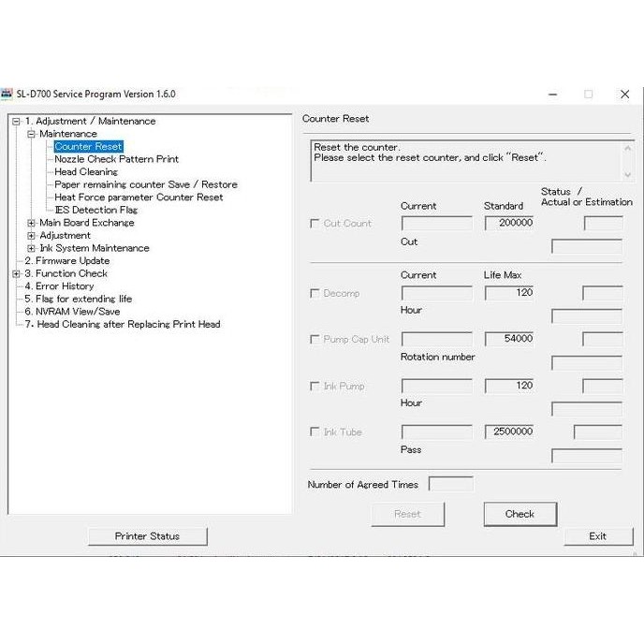Open the Printer Status button
The image size is (644, 644).
coord(148,536)
